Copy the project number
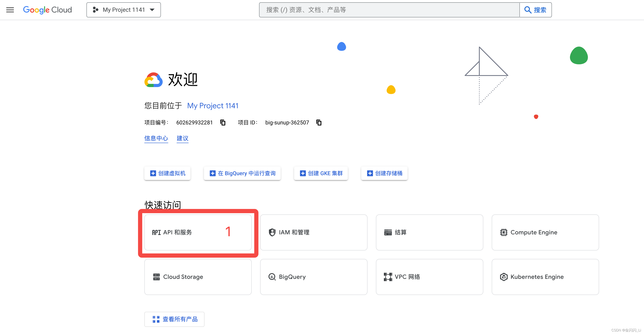Screen dimensions: 644x334 (223, 123)
